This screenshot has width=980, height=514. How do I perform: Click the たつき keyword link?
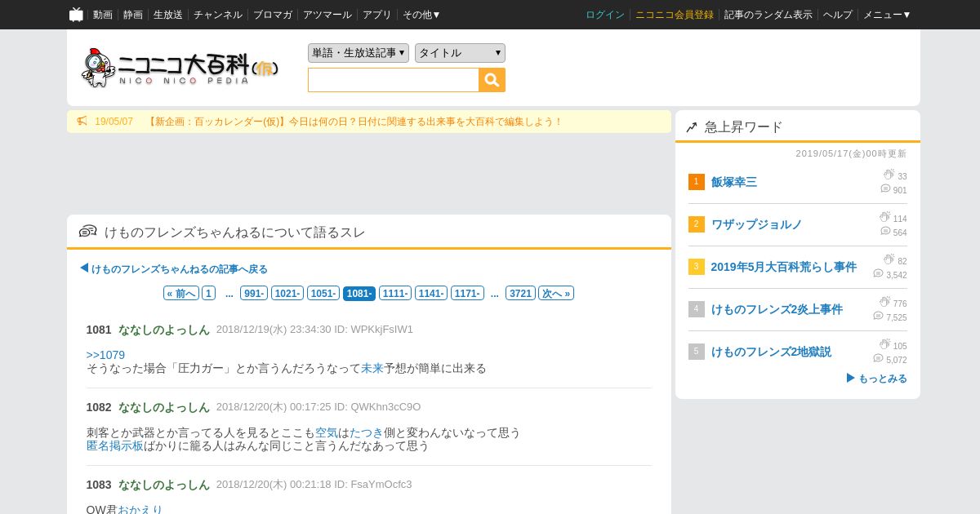point(367,432)
